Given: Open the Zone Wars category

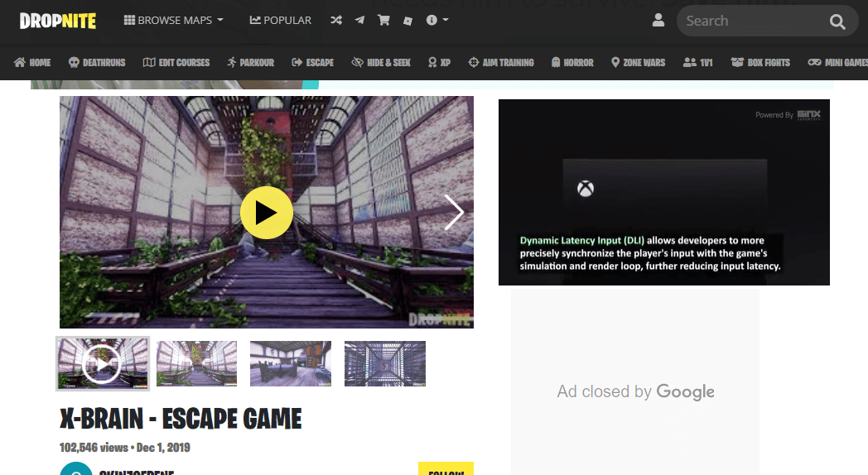Looking at the screenshot, I should point(639,63).
